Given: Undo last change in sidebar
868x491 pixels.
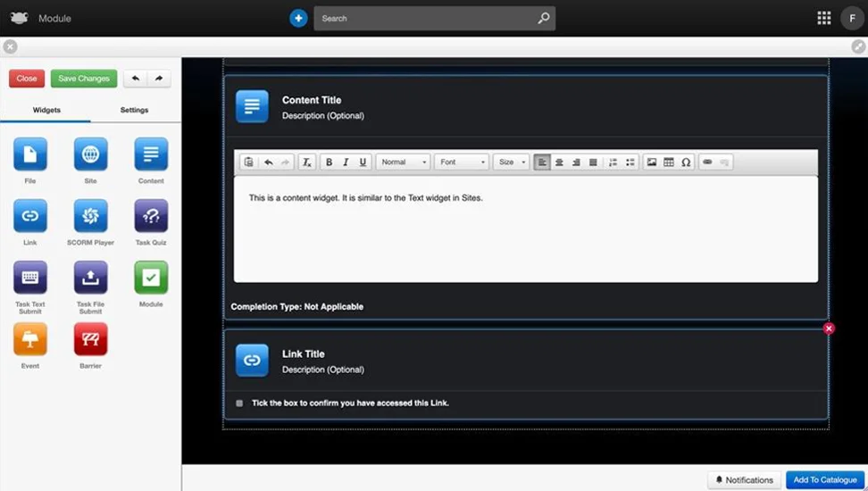Looking at the screenshot, I should (x=135, y=79).
